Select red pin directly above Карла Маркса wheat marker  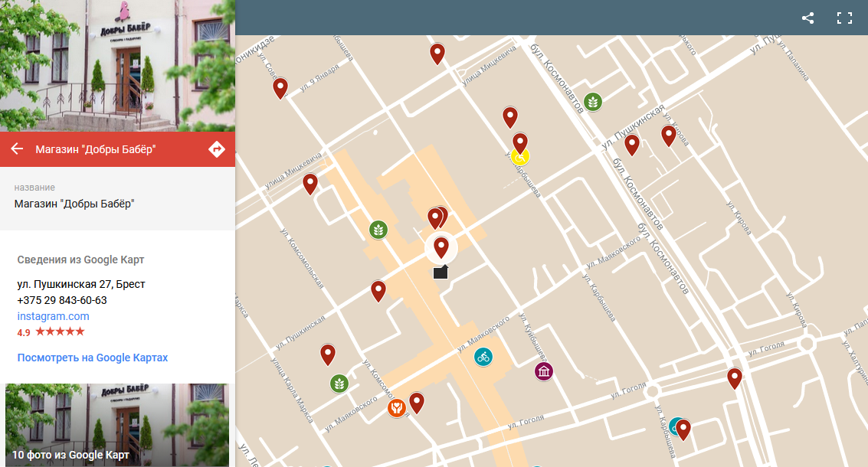328,354
